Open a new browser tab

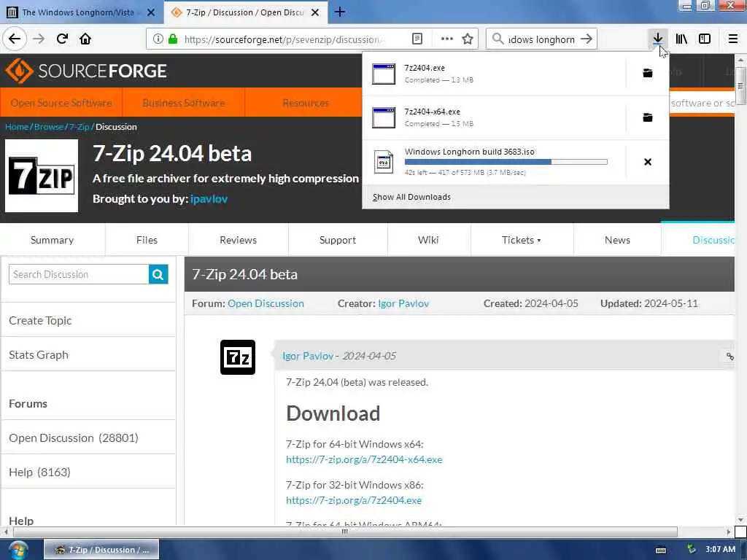[340, 12]
